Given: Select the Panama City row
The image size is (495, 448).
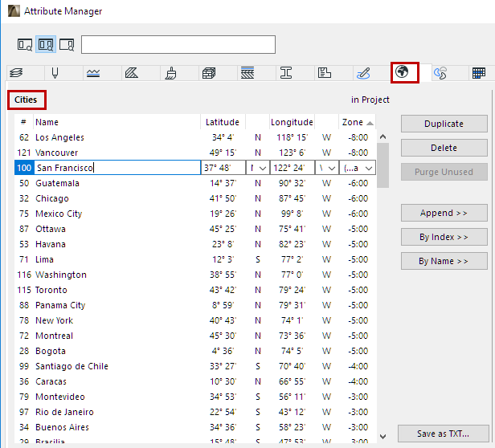Looking at the screenshot, I should 195,305.
